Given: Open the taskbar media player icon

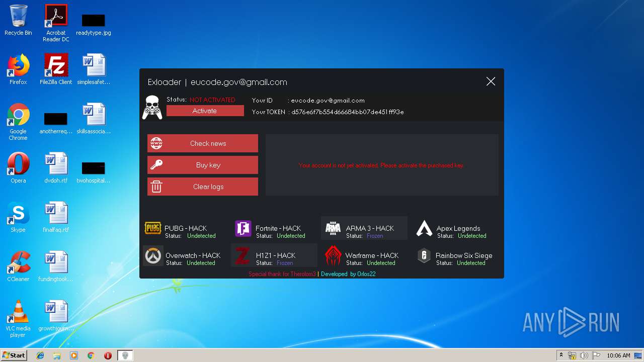Looking at the screenshot, I should (x=74, y=355).
